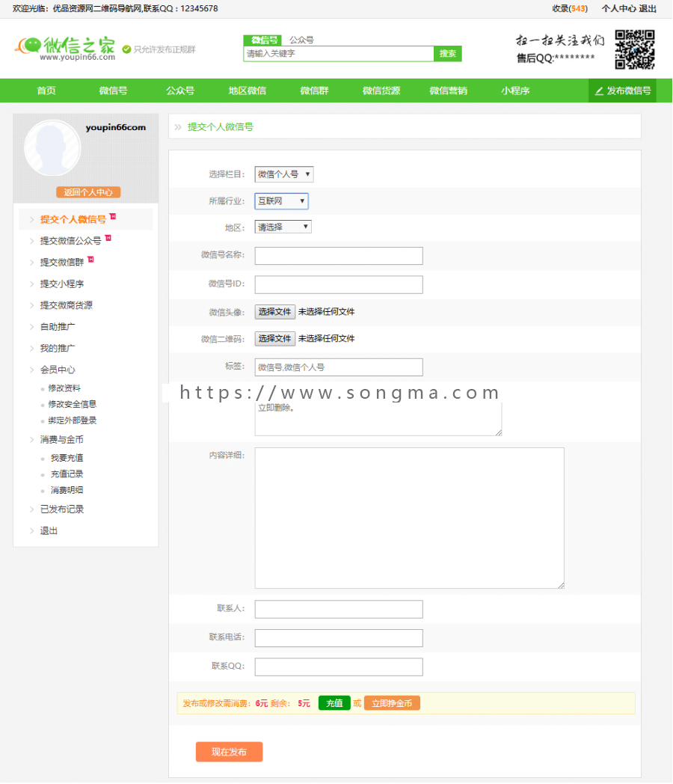673x784 pixels.
Task: Open 充值记录 in sidebar
Action: click(x=67, y=474)
